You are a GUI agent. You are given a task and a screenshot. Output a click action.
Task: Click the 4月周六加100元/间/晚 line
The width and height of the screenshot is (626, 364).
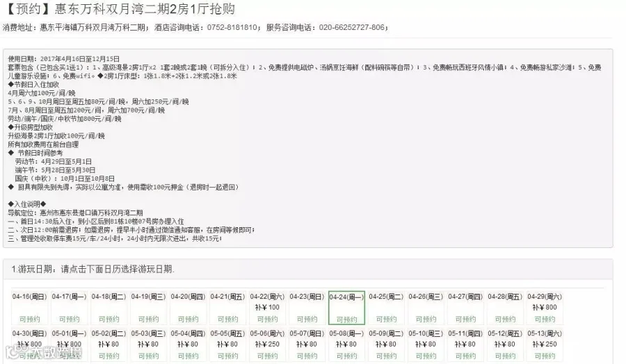pos(42,93)
